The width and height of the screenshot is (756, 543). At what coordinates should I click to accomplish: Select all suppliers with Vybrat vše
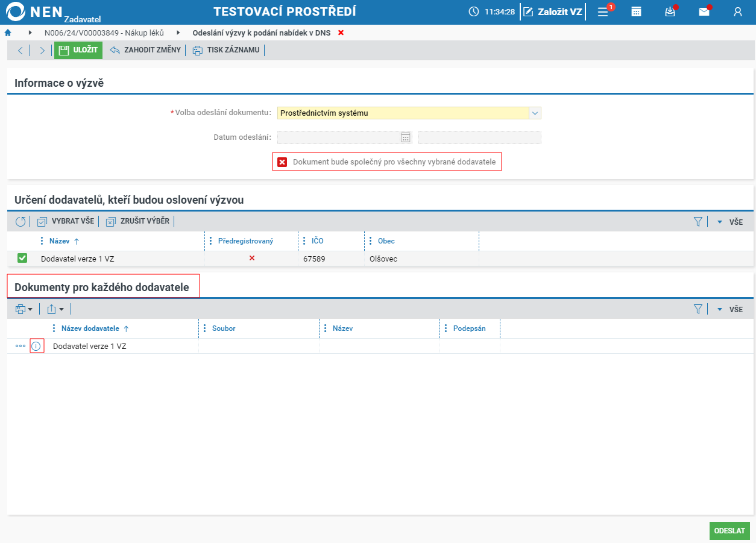click(66, 221)
